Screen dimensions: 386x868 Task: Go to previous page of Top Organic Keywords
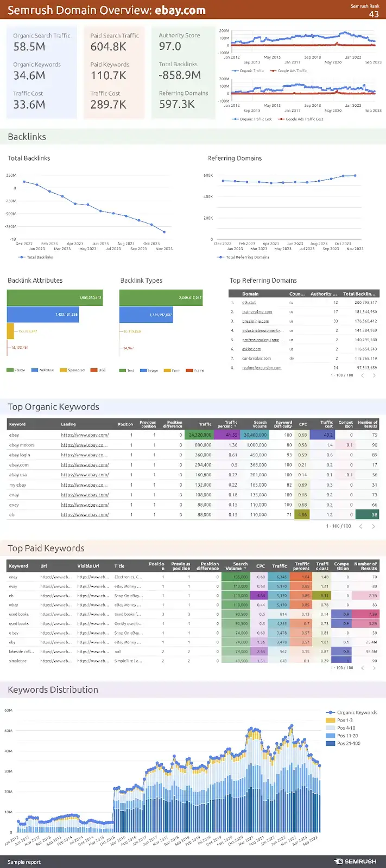pos(361,526)
